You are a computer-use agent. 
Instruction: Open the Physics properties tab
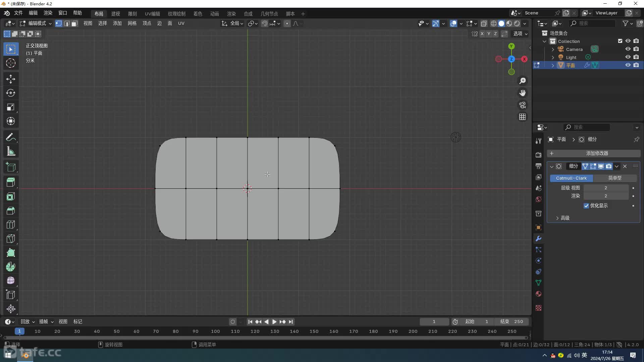coord(538,261)
